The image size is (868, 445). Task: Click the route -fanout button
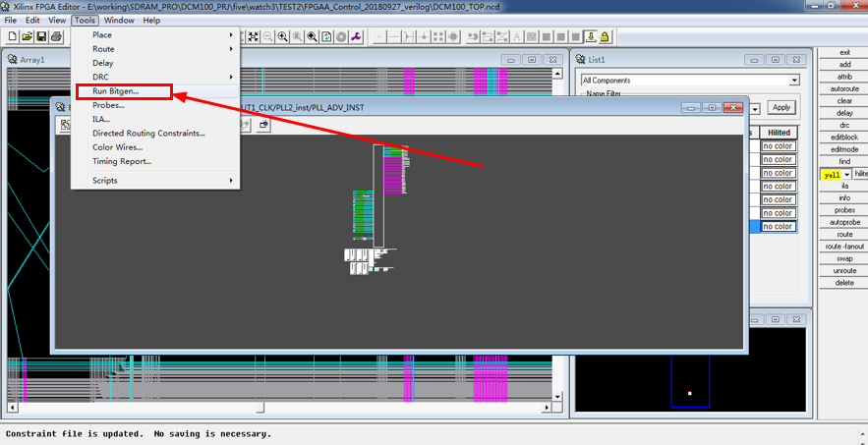pos(844,247)
